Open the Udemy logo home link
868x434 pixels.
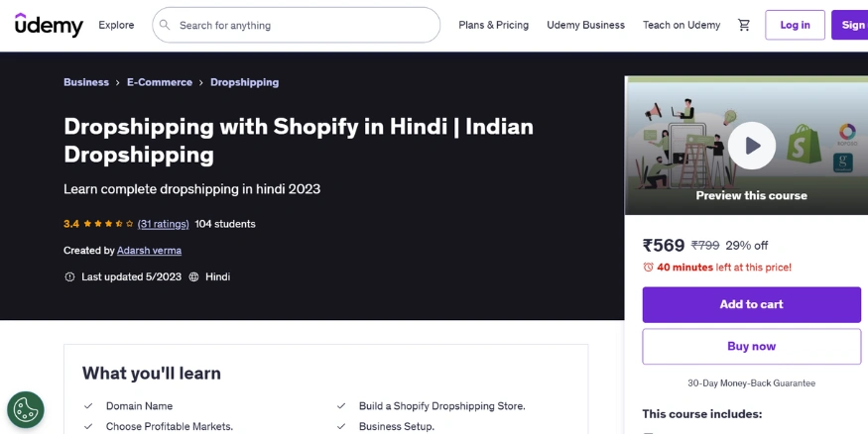tap(49, 25)
